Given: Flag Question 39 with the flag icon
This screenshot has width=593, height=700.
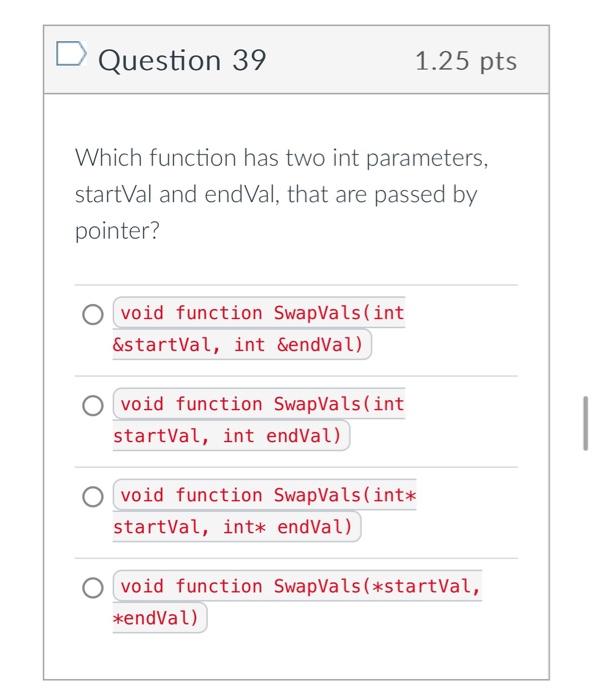Looking at the screenshot, I should tap(71, 54).
